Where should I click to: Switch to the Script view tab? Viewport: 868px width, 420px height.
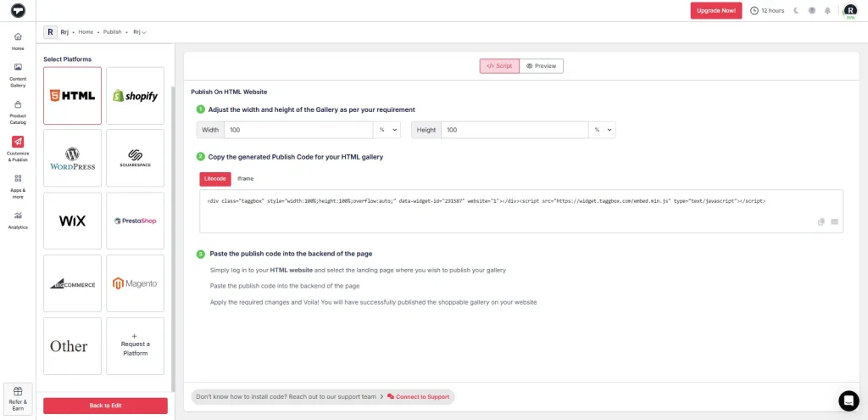[499, 66]
